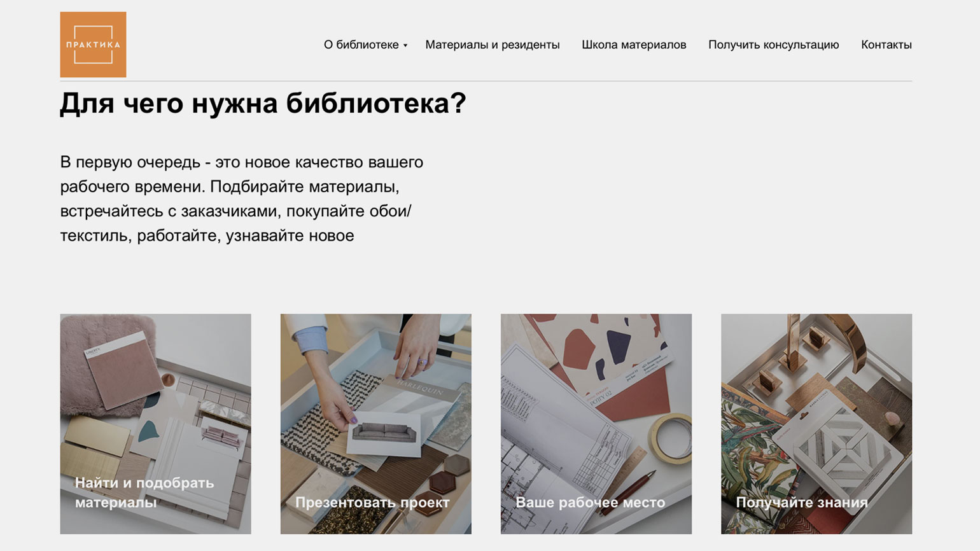
Task: Open Материалы и резиденты page
Action: point(493,45)
